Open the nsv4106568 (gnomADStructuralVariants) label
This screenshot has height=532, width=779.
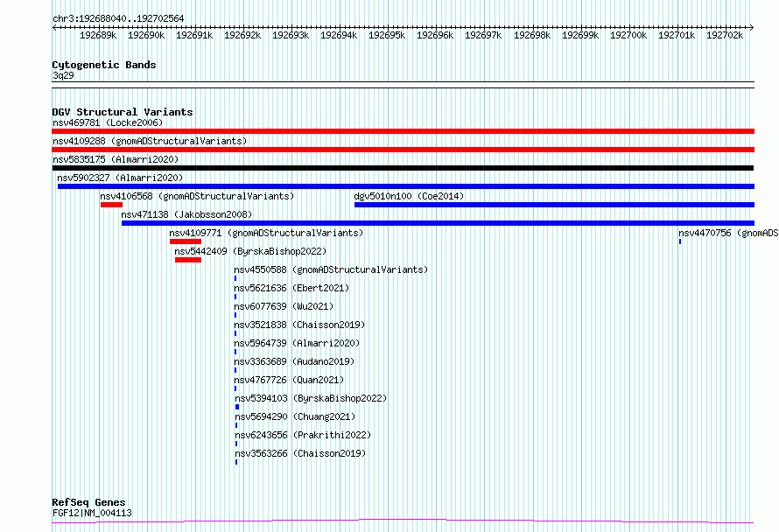(x=197, y=196)
